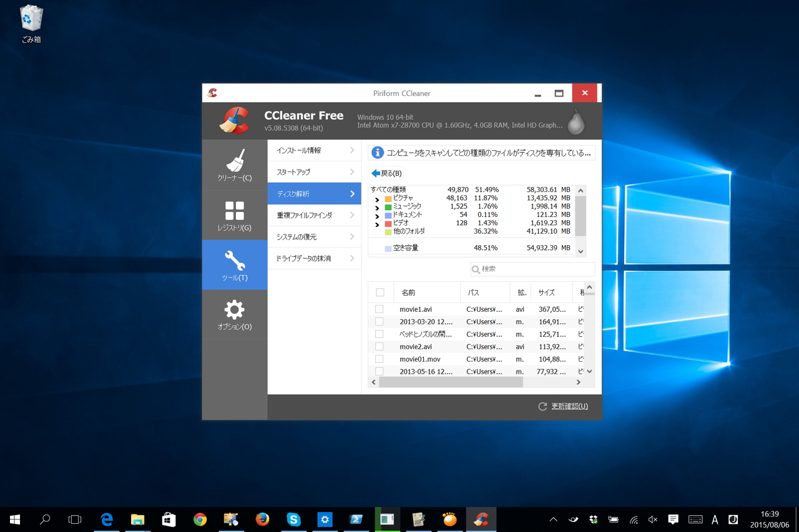Screen dimensions: 799x532
Task: Click the touch keyboard tray icon
Action: [695, 519]
